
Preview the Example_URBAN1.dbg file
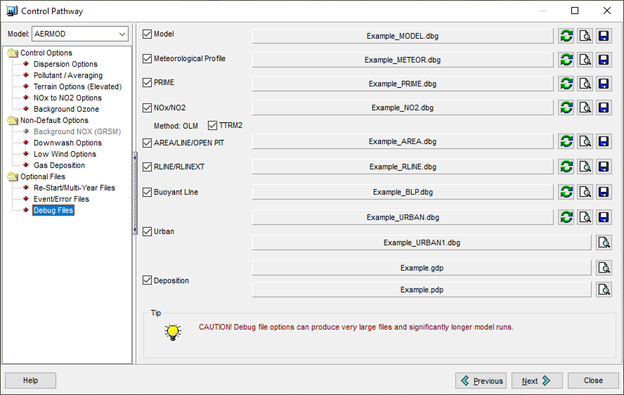tap(604, 242)
